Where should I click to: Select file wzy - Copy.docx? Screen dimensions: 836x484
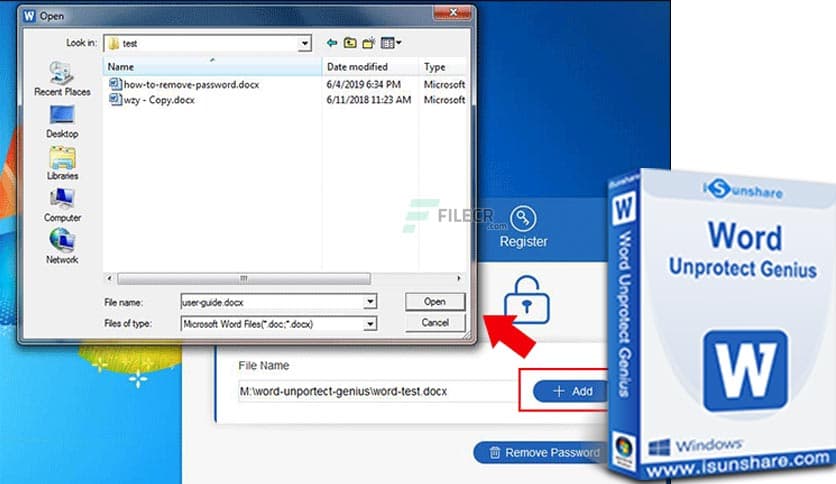coord(152,100)
